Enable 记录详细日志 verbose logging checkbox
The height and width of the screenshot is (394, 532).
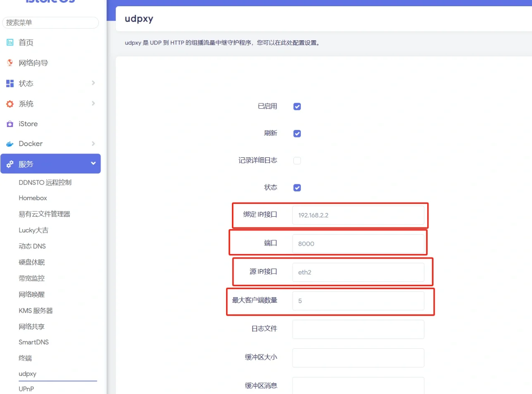[297, 160]
